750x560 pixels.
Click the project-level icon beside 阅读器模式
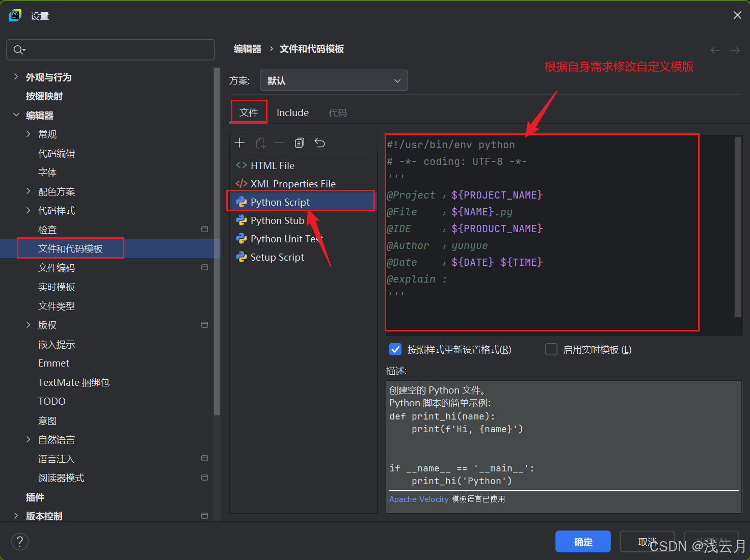pyautogui.click(x=204, y=478)
